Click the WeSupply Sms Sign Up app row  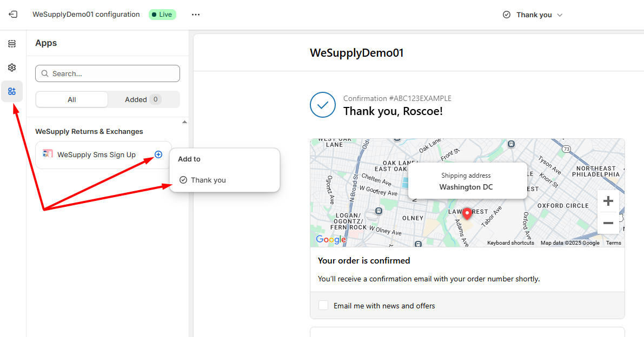pyautogui.click(x=103, y=154)
